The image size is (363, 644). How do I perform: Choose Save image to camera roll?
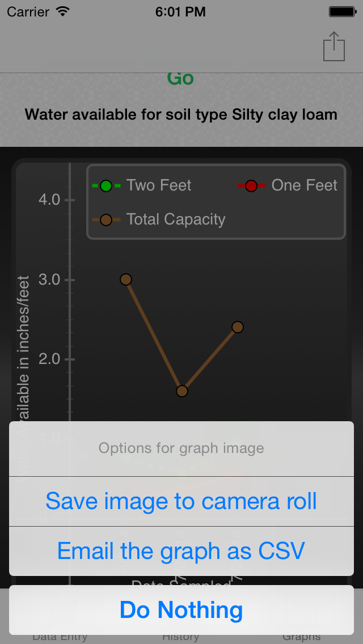point(181,501)
